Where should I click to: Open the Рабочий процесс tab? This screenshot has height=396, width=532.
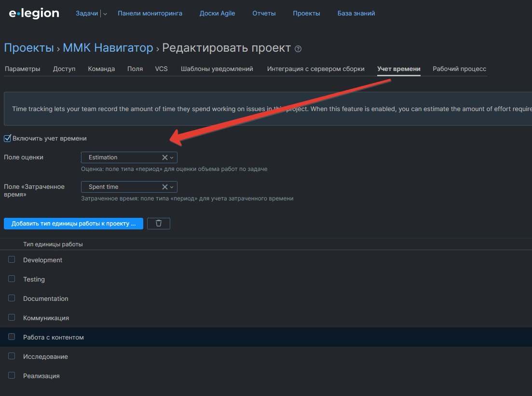point(459,69)
